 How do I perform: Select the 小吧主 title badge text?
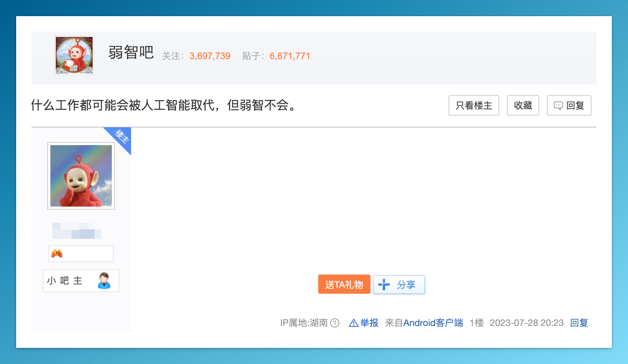65,281
